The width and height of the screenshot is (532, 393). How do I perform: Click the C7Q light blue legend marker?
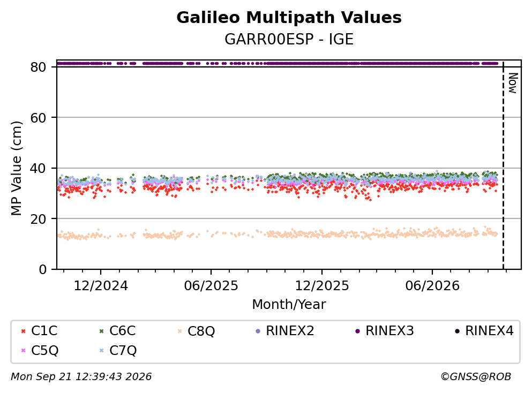pyautogui.click(x=101, y=351)
